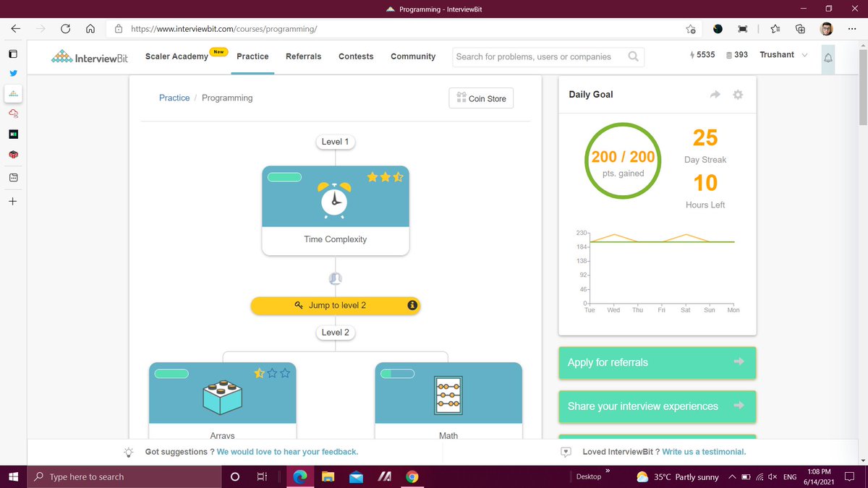Select the Practice nav tab
The width and height of the screenshot is (868, 488).
tap(252, 56)
